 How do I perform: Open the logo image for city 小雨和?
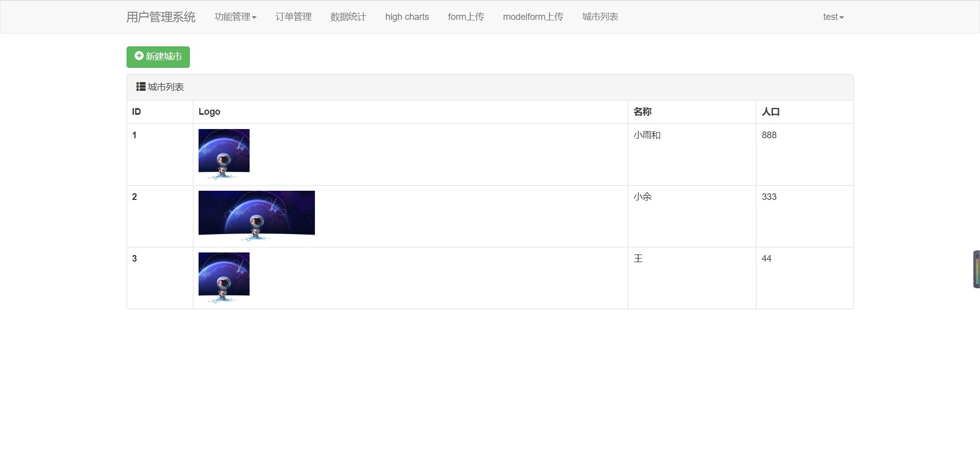(x=224, y=151)
